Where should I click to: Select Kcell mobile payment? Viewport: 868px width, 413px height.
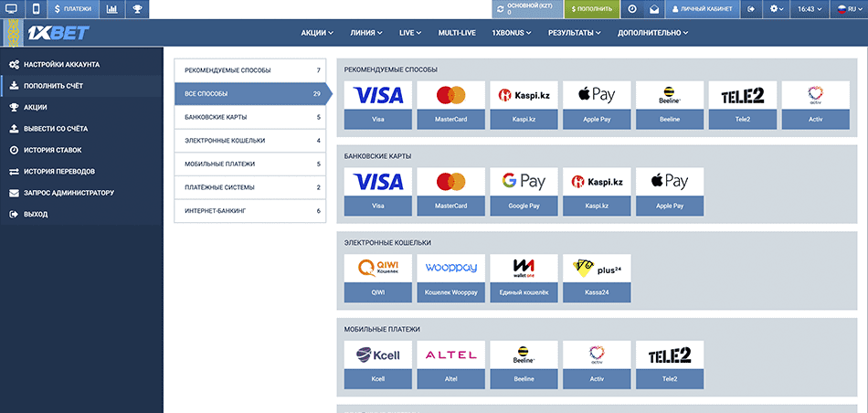(378, 365)
